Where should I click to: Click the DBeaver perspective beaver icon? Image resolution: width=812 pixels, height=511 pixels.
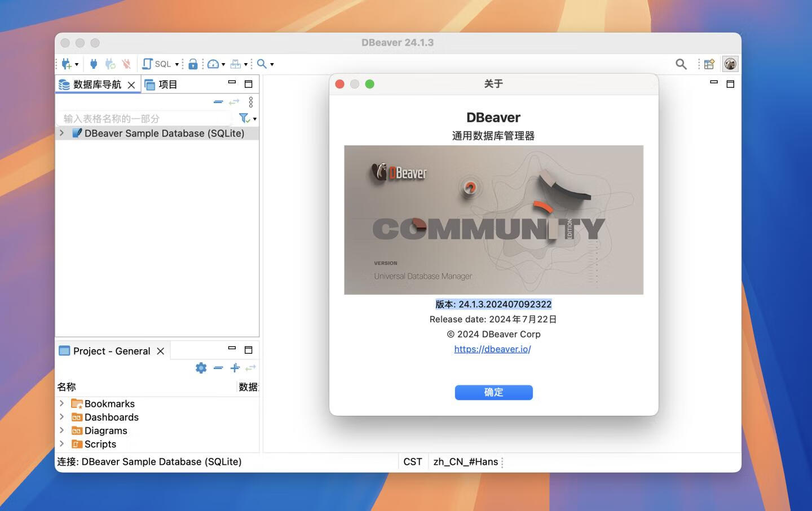[730, 64]
